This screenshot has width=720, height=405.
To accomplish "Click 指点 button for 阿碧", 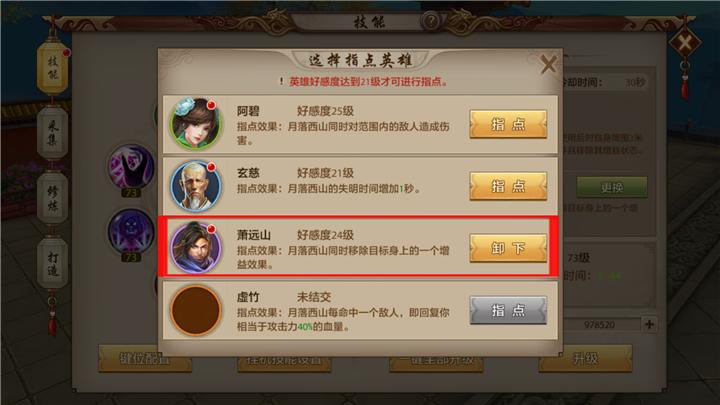I will 508,124.
